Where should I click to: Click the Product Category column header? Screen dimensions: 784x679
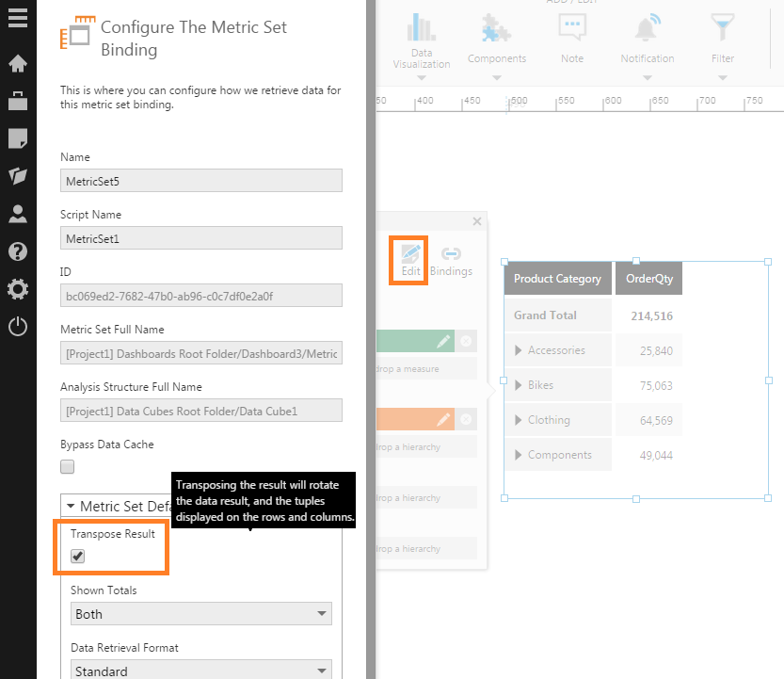tap(557, 278)
